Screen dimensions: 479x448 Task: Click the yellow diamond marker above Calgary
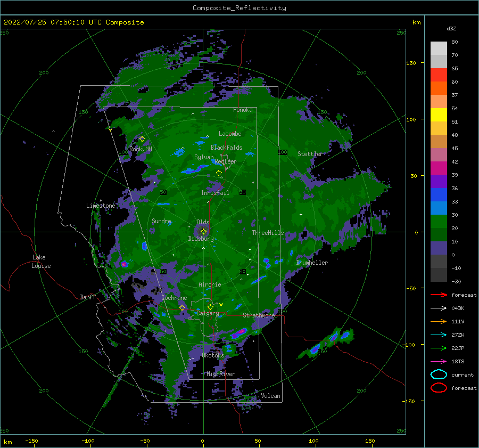click(x=210, y=307)
